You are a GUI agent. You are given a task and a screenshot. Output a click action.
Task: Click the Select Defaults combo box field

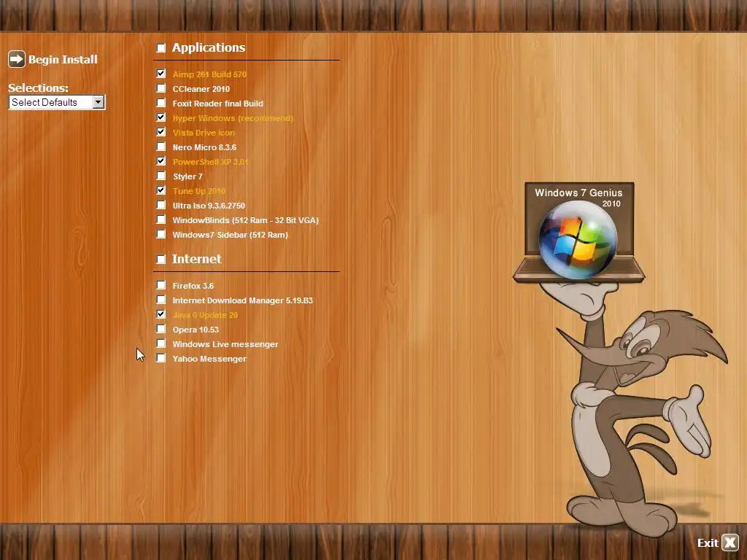click(x=57, y=102)
